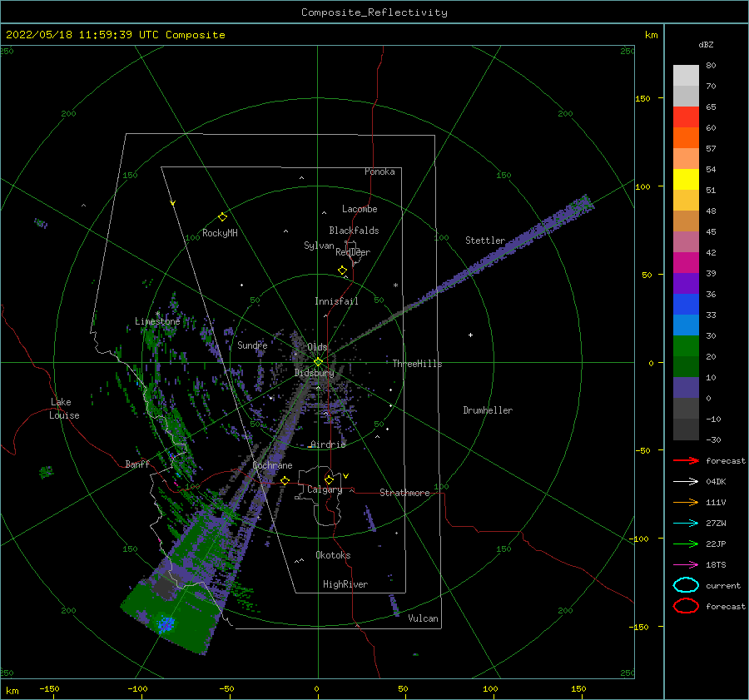Screen dimensions: 749x700
Task: Click the Banff label on map
Action: (x=137, y=464)
